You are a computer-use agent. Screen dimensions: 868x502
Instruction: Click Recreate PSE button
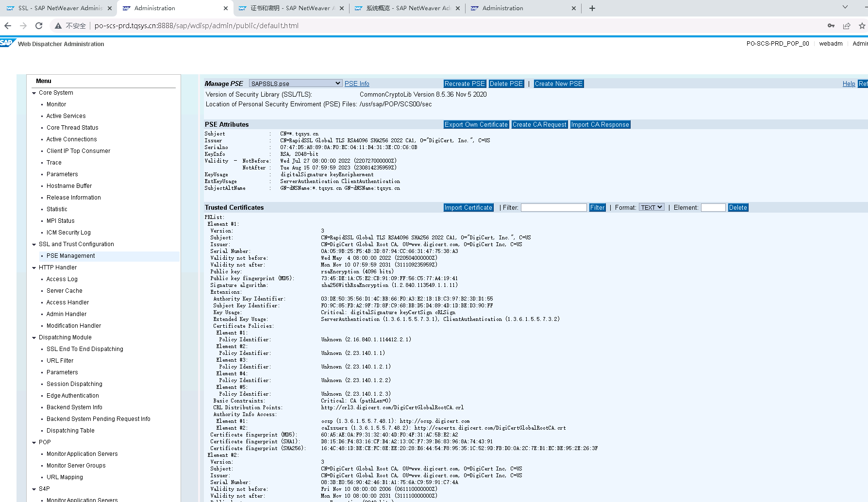pos(465,84)
